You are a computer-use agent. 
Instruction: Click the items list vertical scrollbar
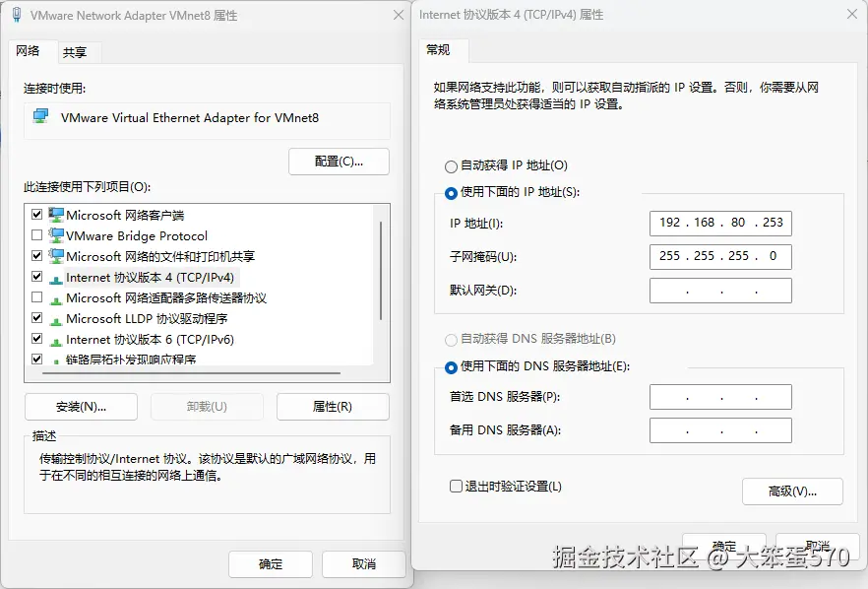381,271
